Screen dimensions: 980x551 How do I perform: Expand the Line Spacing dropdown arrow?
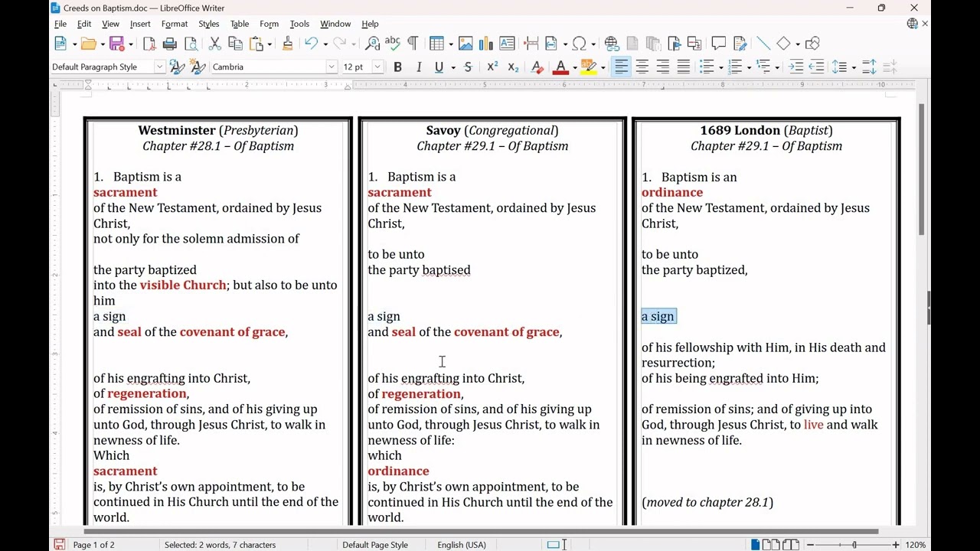click(854, 67)
